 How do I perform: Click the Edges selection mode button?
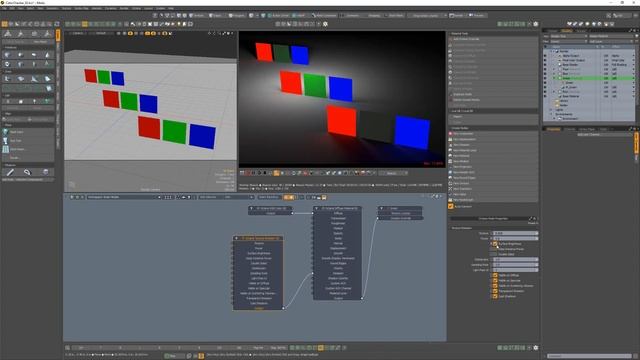(216, 16)
